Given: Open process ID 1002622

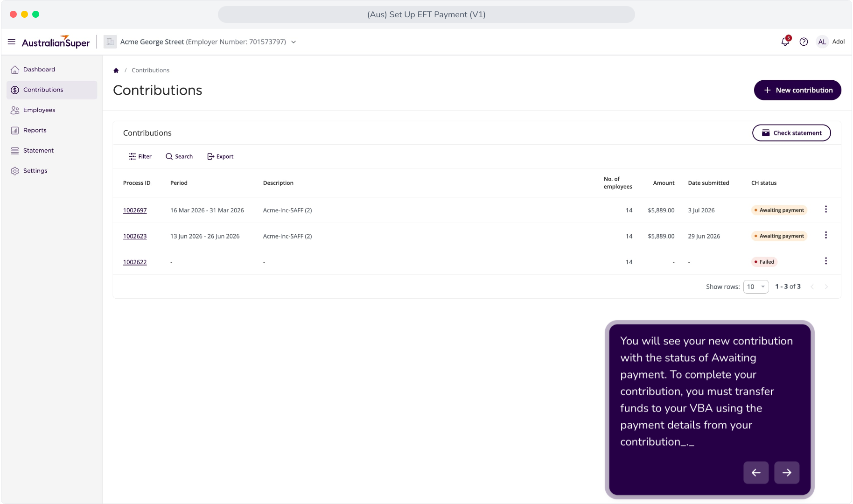Looking at the screenshot, I should click(135, 262).
